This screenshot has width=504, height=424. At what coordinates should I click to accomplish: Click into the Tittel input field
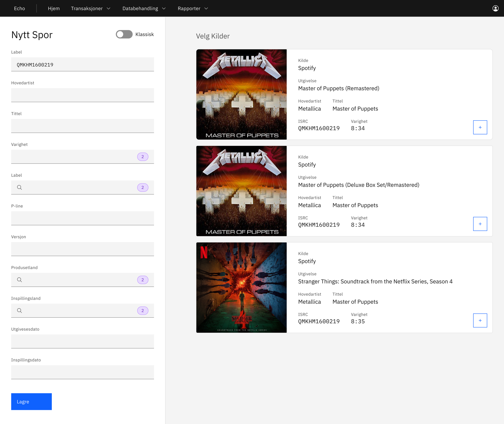click(x=82, y=126)
